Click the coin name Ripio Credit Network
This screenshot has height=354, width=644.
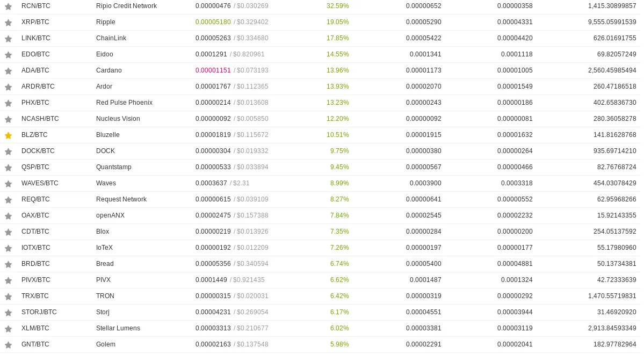click(x=127, y=6)
